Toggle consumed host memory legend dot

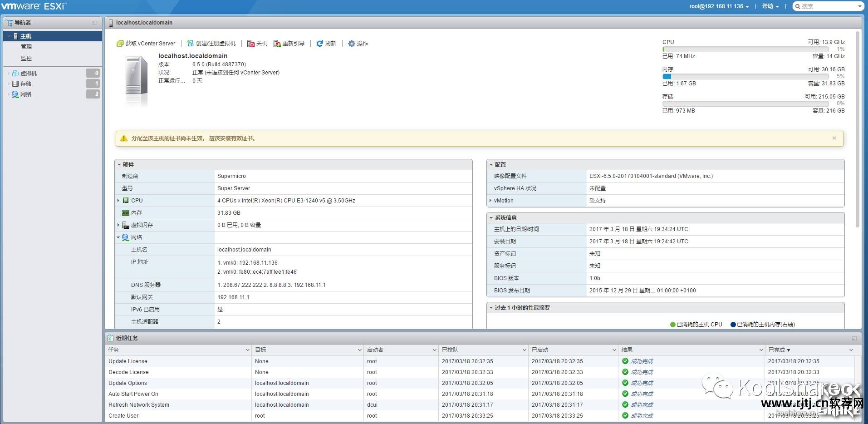tap(733, 325)
